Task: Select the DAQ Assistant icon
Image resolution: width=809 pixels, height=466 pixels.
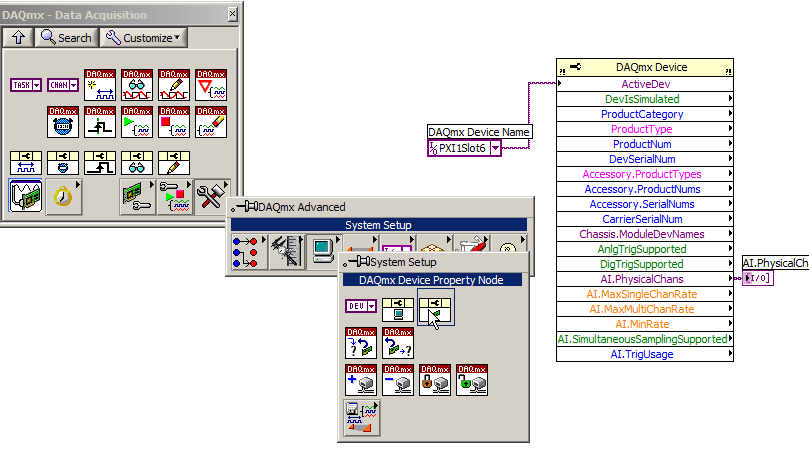Action: 26,196
